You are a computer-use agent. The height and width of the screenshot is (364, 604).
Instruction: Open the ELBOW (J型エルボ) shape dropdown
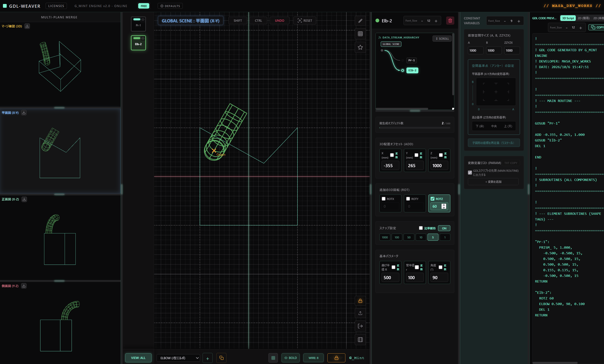(178, 358)
